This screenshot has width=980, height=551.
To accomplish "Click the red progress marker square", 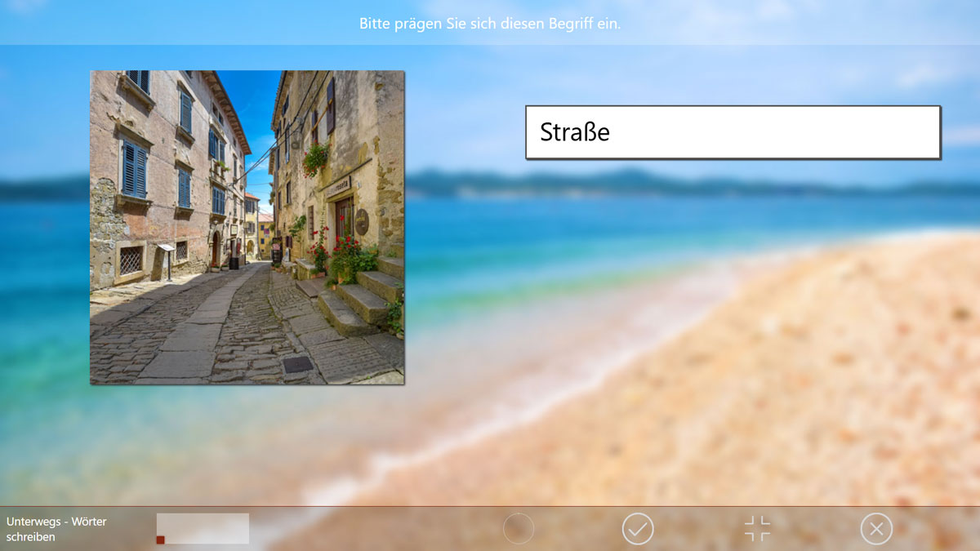I will [x=161, y=540].
